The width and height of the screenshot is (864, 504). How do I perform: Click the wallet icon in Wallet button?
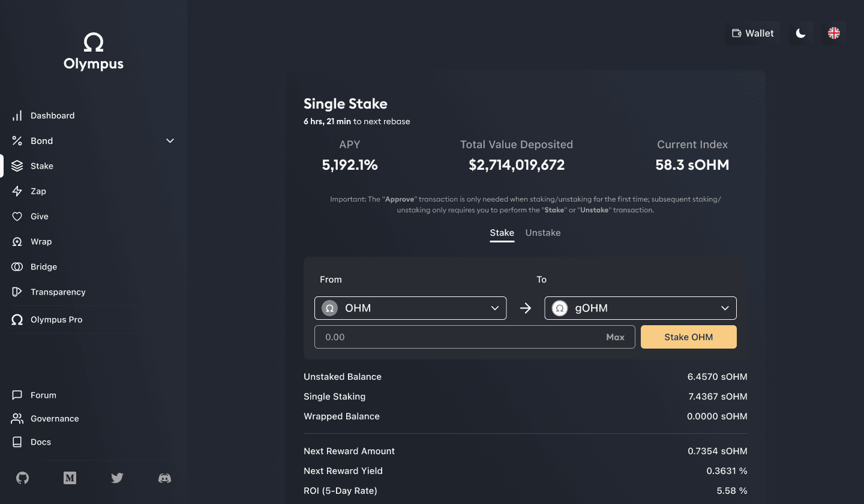click(736, 34)
